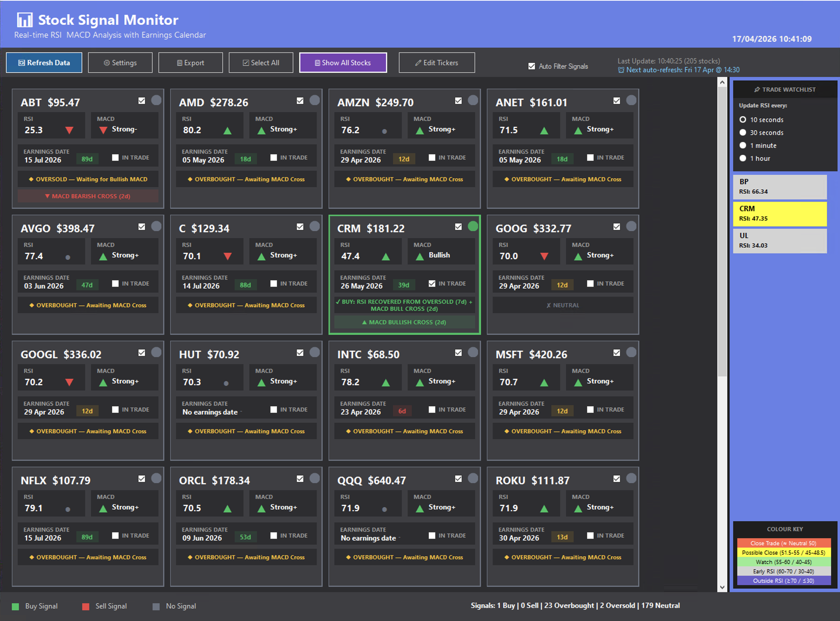Screen dimensions: 840x621
Task: Open the Settings button
Action: click(x=120, y=62)
